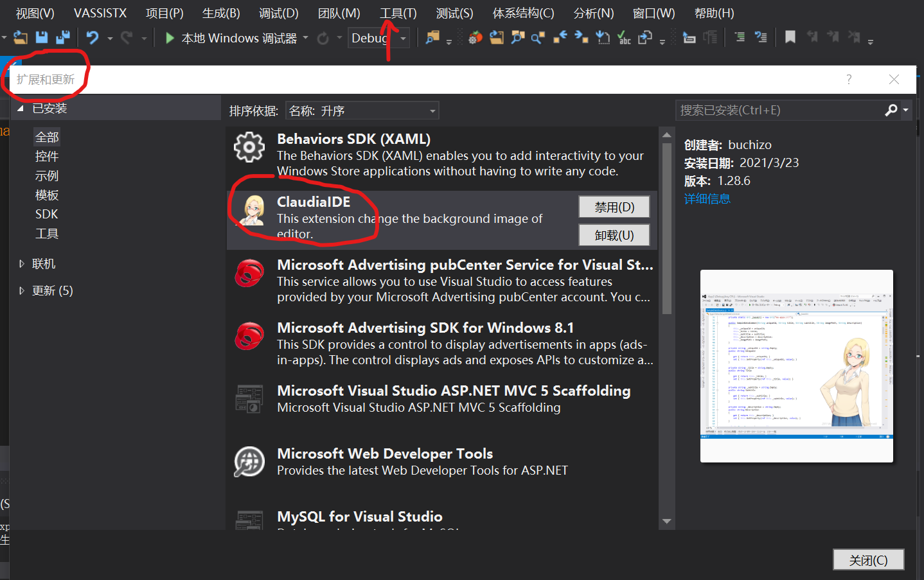Screen dimensions: 924x580
Task: Open the 分析(N) menu
Action: (594, 13)
